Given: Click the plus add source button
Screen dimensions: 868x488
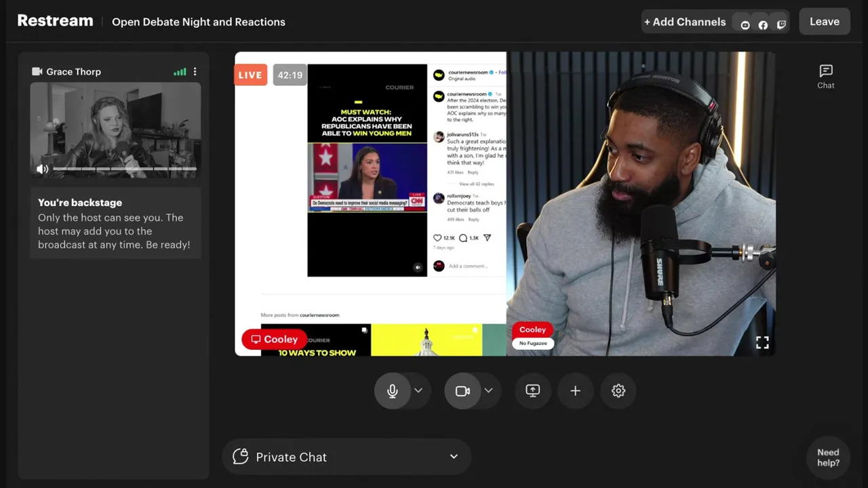Looking at the screenshot, I should (575, 390).
